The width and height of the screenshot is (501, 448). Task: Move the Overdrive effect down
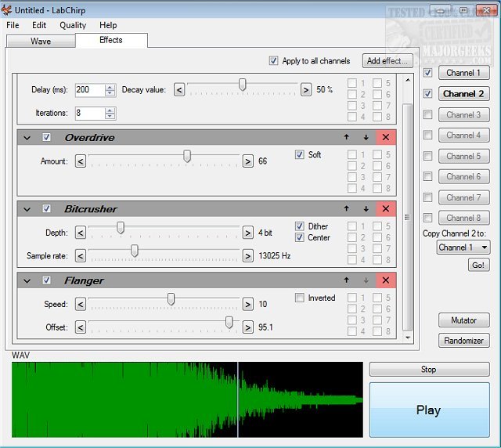pyautogui.click(x=366, y=137)
